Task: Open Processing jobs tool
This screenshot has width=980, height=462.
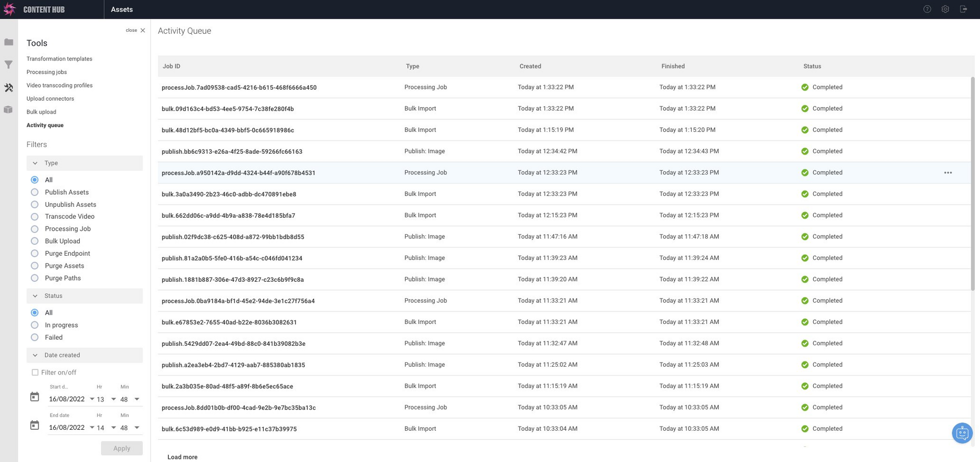Action: 47,72
